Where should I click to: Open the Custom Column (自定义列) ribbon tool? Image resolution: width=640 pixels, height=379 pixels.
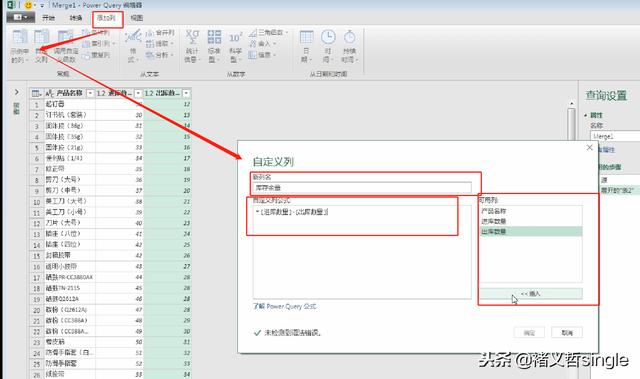pyautogui.click(x=41, y=46)
